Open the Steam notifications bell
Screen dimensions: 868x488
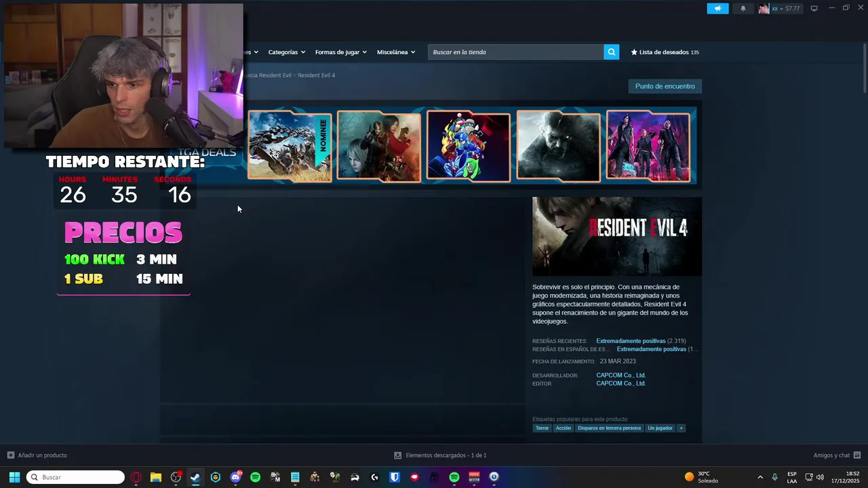(x=743, y=8)
